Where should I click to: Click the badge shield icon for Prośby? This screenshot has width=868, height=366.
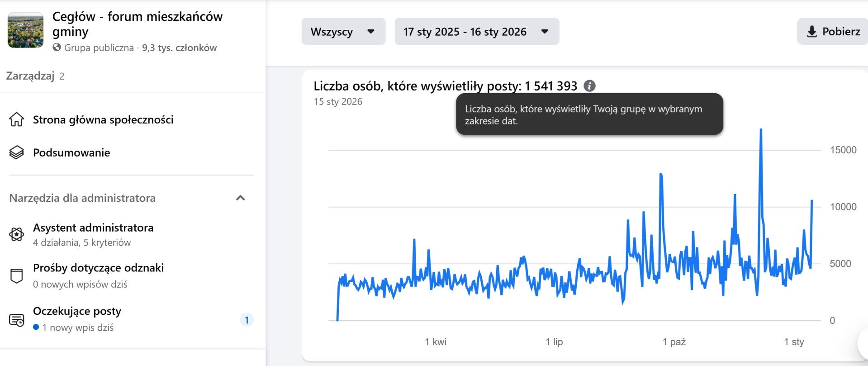tap(17, 276)
